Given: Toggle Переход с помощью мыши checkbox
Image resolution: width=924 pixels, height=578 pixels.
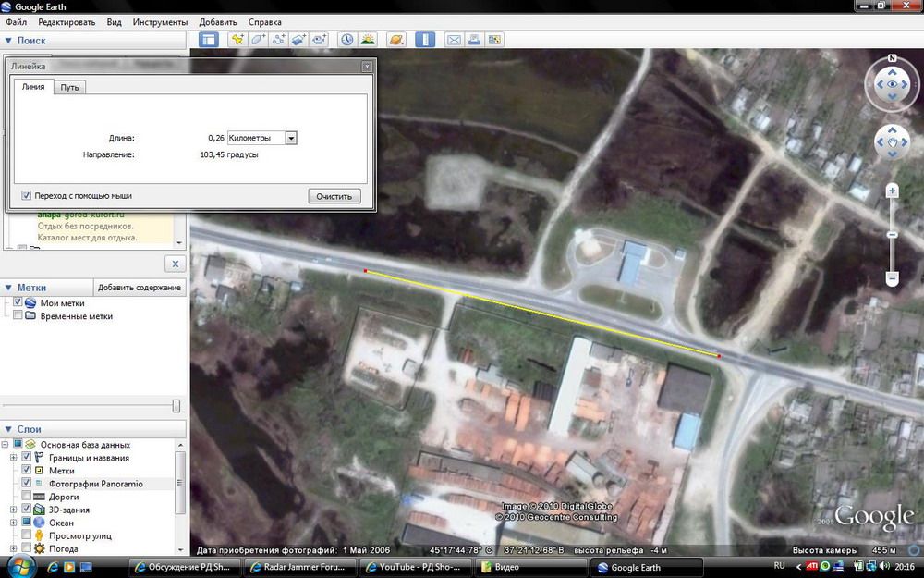Looking at the screenshot, I should [27, 195].
